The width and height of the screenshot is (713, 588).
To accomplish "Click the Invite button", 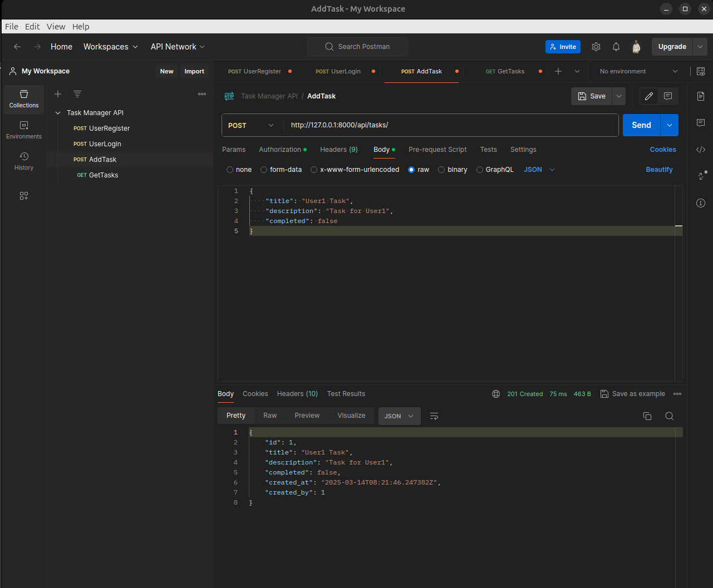I will point(563,47).
